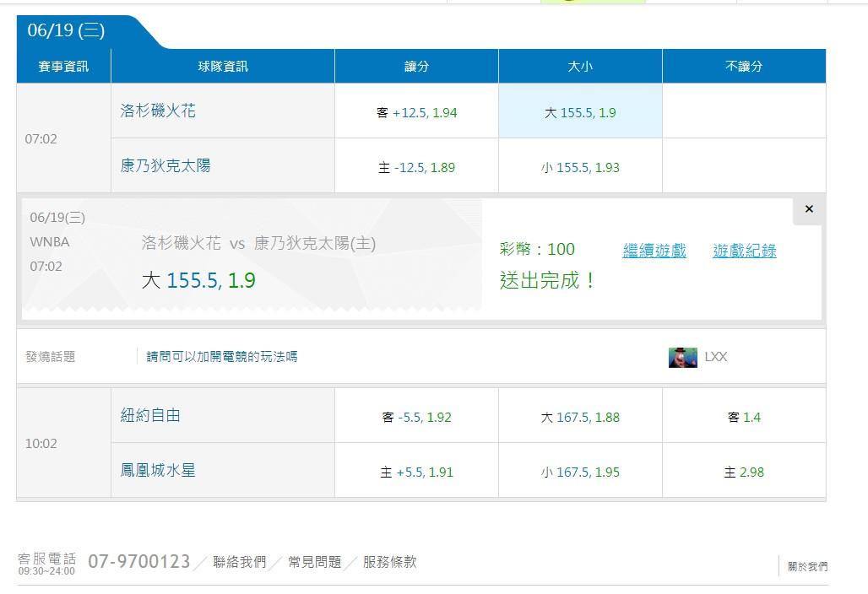868x594 pixels.
Task: Select 客 1.4 moneyline odds
Action: pyautogui.click(x=744, y=417)
